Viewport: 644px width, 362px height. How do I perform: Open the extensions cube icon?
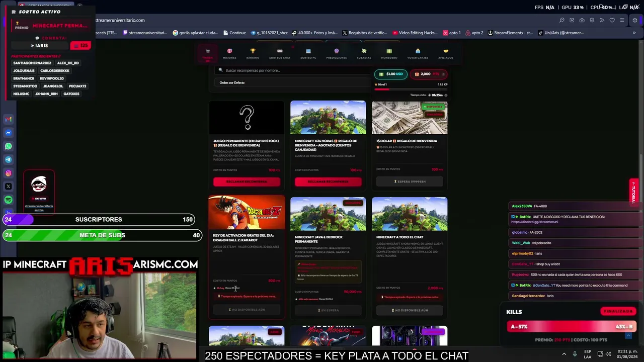point(635,20)
